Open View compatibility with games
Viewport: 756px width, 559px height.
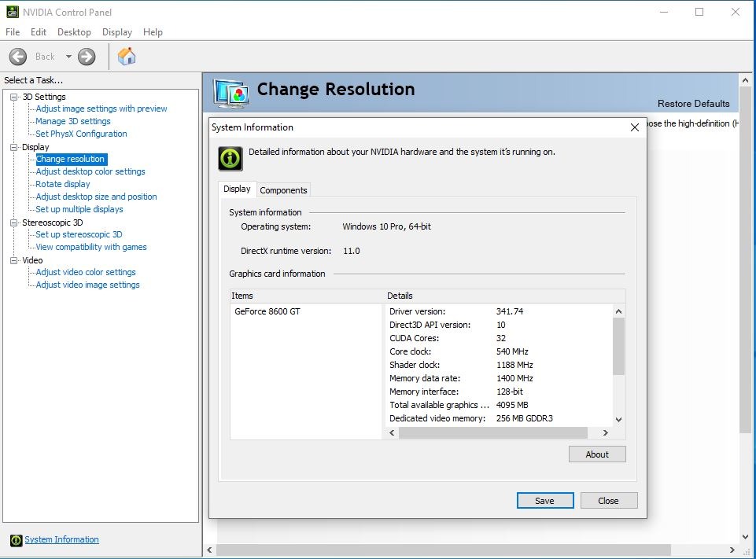point(91,247)
